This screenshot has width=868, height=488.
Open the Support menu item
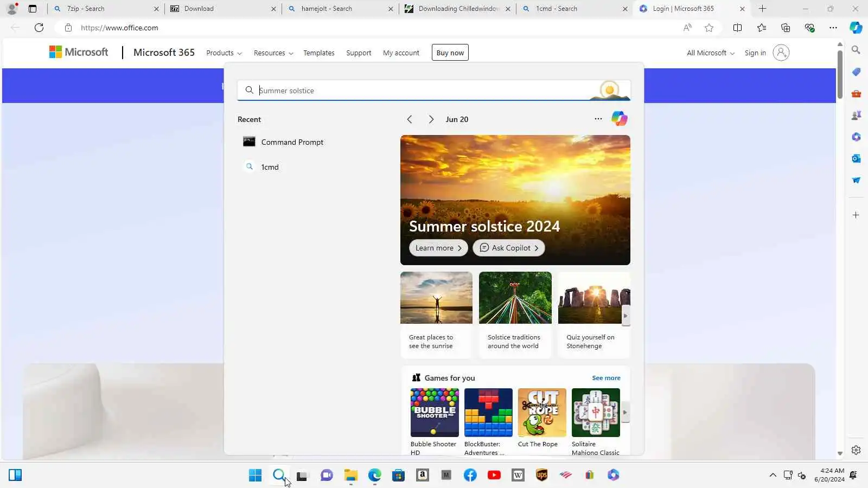359,53
